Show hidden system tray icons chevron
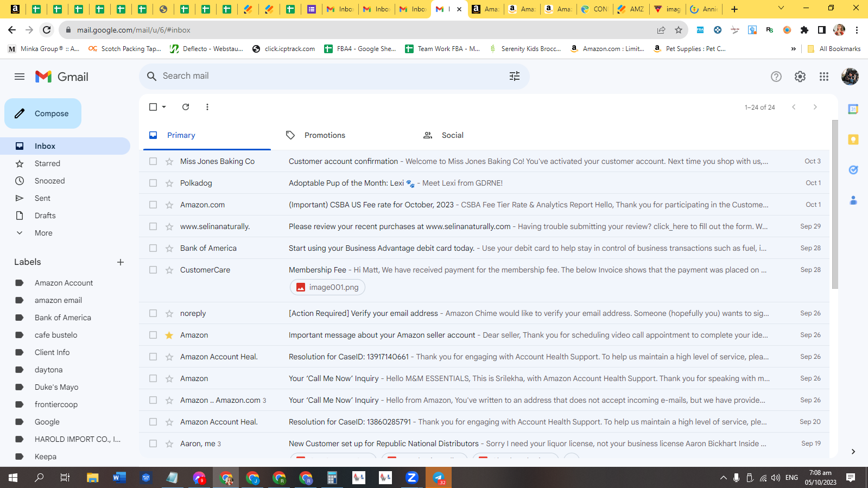This screenshot has height=488, width=868. pos(723,478)
